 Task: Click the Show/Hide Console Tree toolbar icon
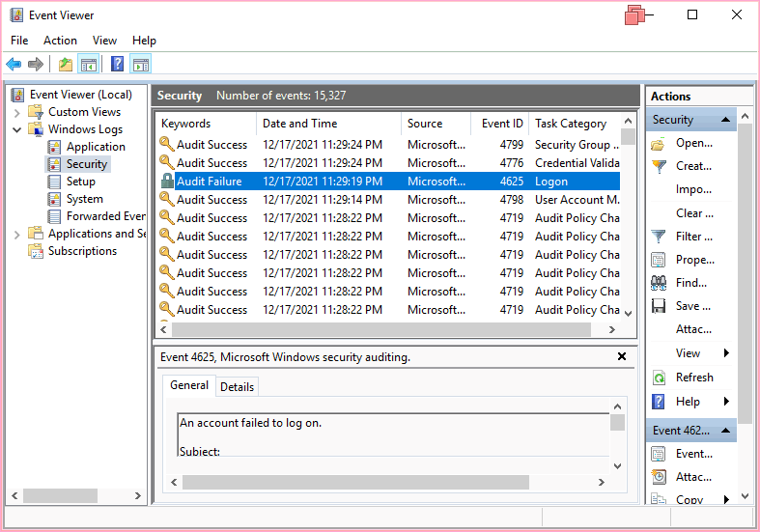coord(89,65)
